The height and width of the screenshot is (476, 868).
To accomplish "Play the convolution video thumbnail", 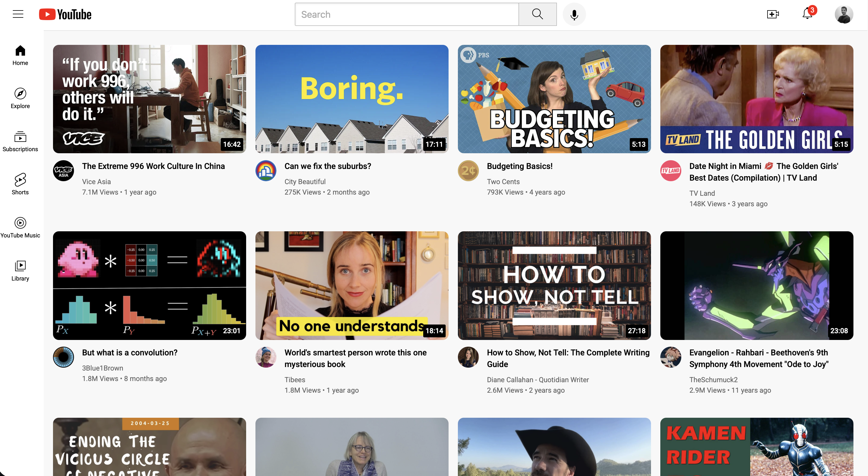I will click(149, 285).
